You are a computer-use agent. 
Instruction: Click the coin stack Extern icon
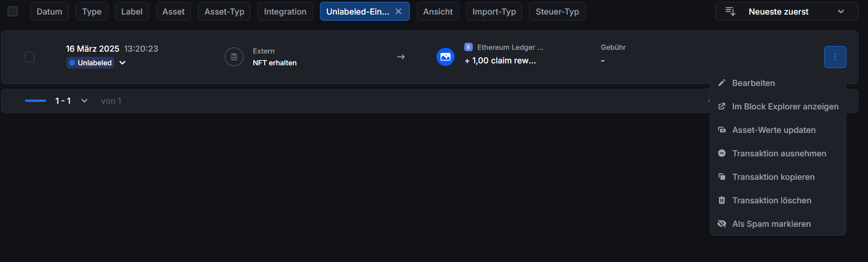[x=234, y=57]
